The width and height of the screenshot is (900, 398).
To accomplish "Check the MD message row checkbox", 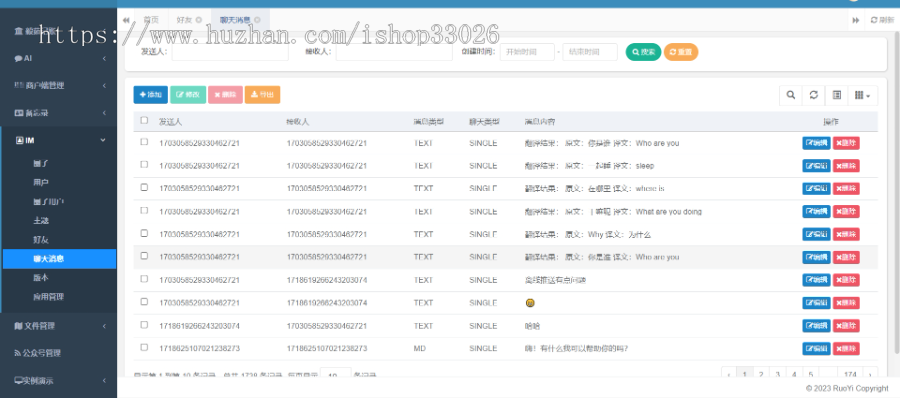I will [x=144, y=347].
